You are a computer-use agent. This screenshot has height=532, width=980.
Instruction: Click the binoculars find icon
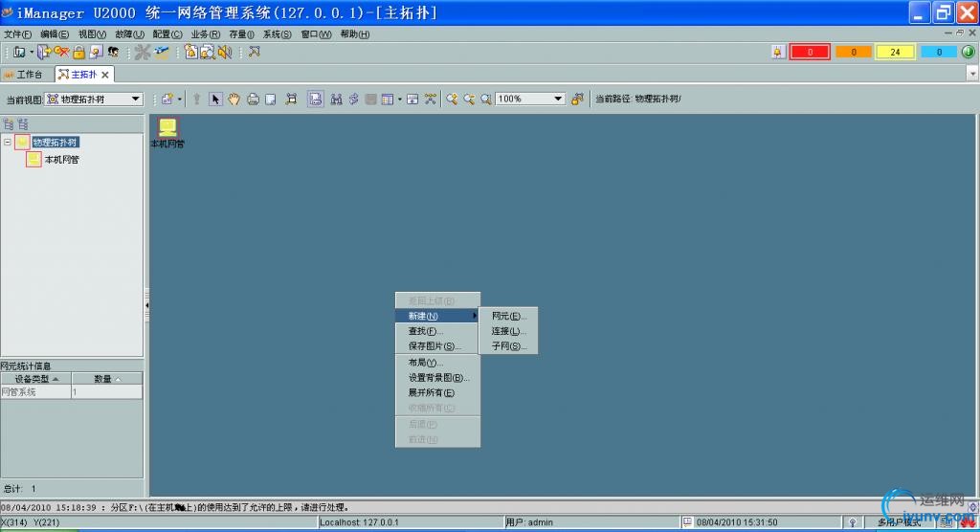[336, 99]
